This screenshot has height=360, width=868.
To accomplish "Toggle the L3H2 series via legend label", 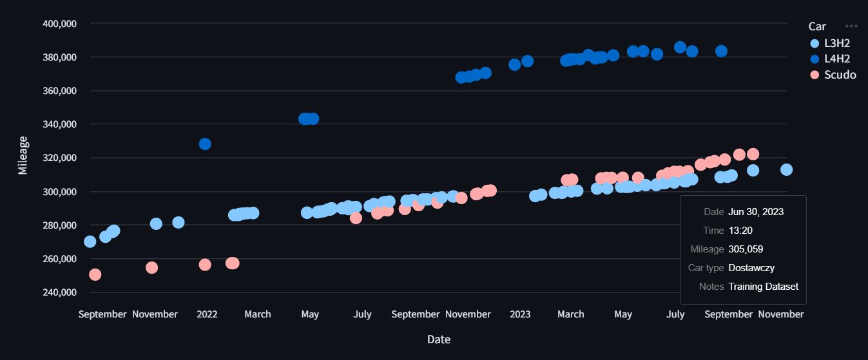I will click(x=837, y=44).
